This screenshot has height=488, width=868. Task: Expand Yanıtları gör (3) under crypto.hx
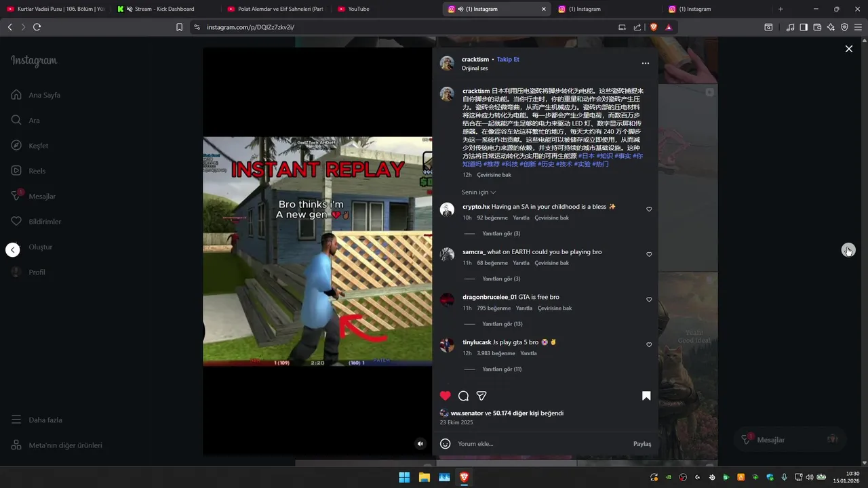pos(501,234)
